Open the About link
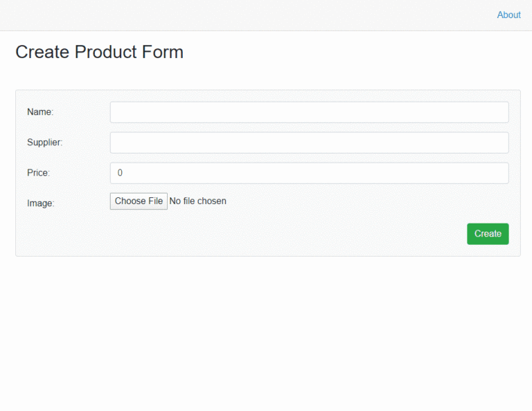Image resolution: width=532 pixels, height=411 pixels. 508,15
